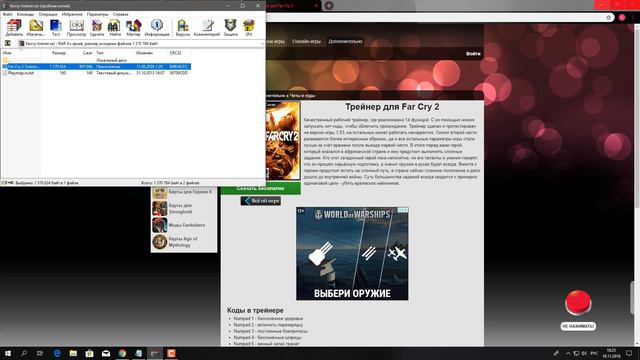
Task: Open the Комментарий (Comment) tool
Action: click(207, 28)
